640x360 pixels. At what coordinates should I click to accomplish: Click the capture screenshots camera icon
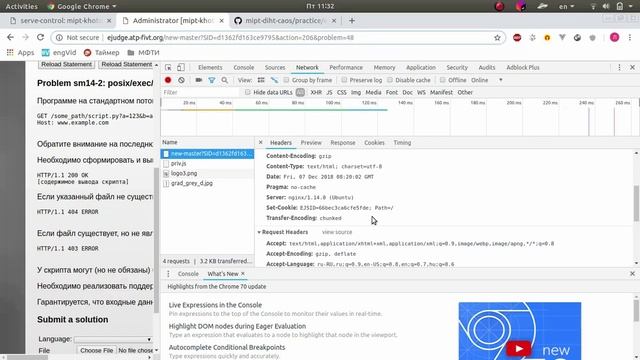pyautogui.click(x=199, y=80)
